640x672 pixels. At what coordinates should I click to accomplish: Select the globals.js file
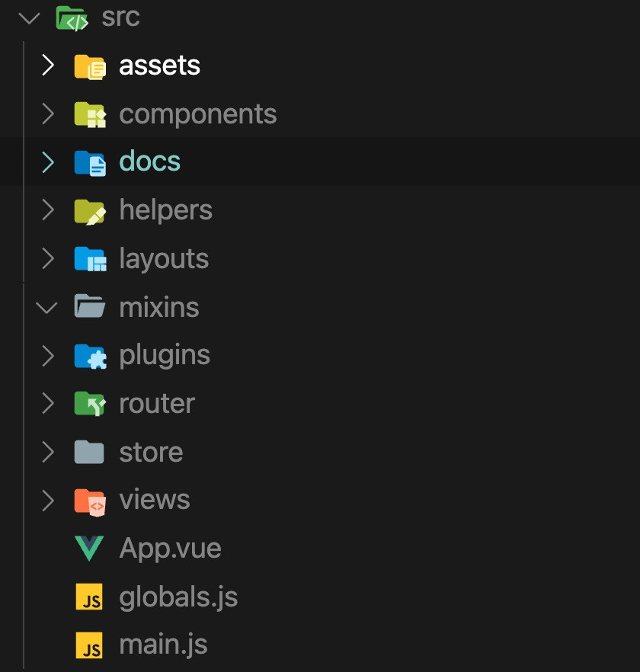tap(178, 597)
